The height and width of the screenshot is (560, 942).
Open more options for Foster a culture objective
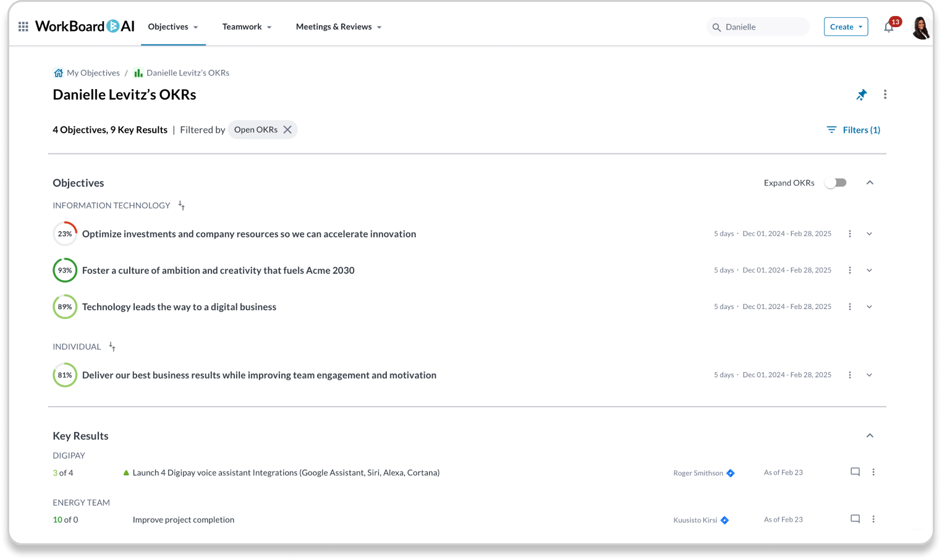coord(850,270)
